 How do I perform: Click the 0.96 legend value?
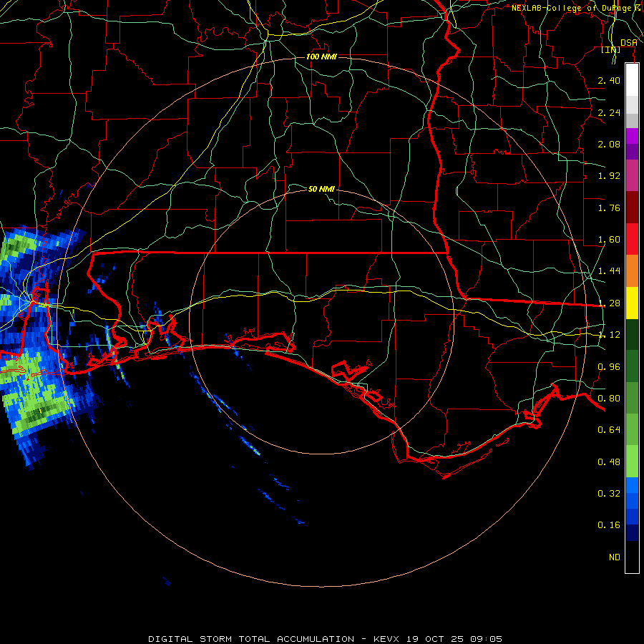609,367
